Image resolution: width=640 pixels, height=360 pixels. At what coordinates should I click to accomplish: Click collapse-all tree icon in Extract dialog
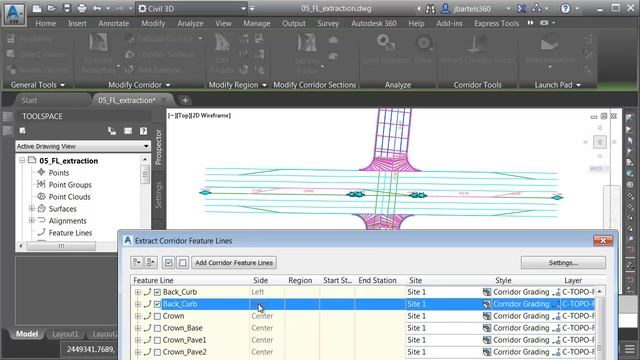pyautogui.click(x=151, y=262)
